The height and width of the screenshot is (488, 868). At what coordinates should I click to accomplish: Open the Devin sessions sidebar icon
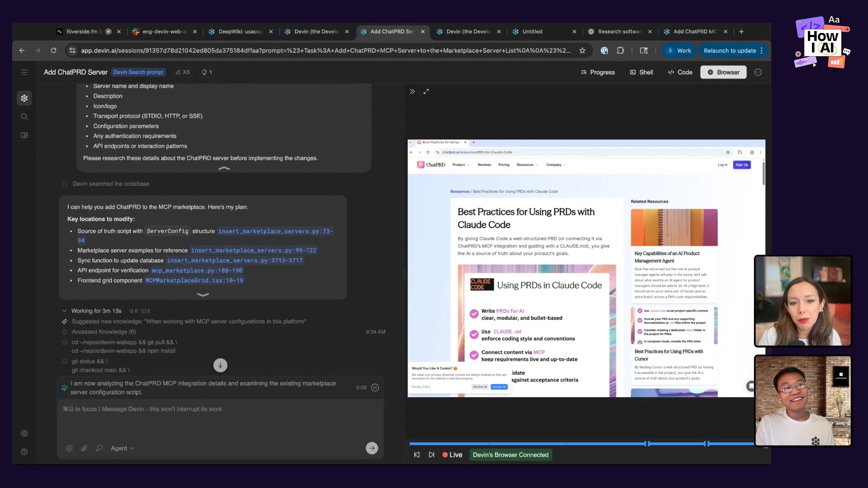pos(24,98)
